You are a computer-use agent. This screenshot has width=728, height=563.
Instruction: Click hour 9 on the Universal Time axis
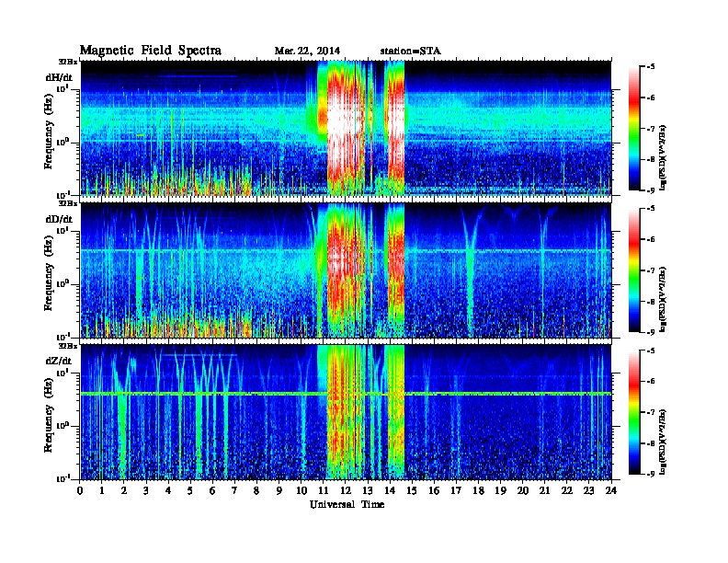point(279,490)
